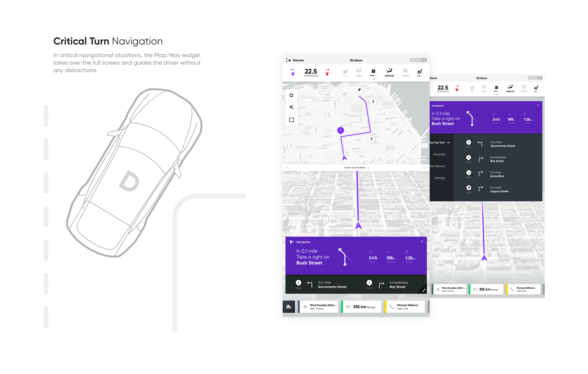The image size is (588, 374).
Task: Click the move icon on the right Navigation panel
Action: click(538, 105)
